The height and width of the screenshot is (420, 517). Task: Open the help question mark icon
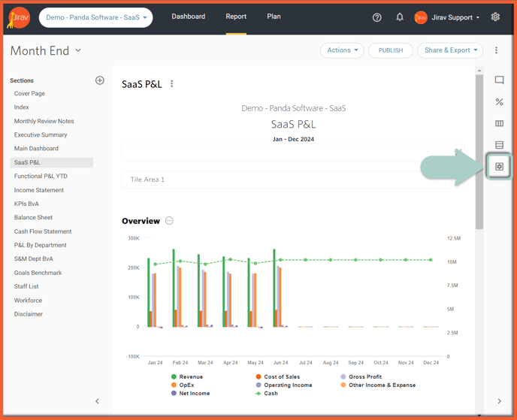tap(377, 17)
